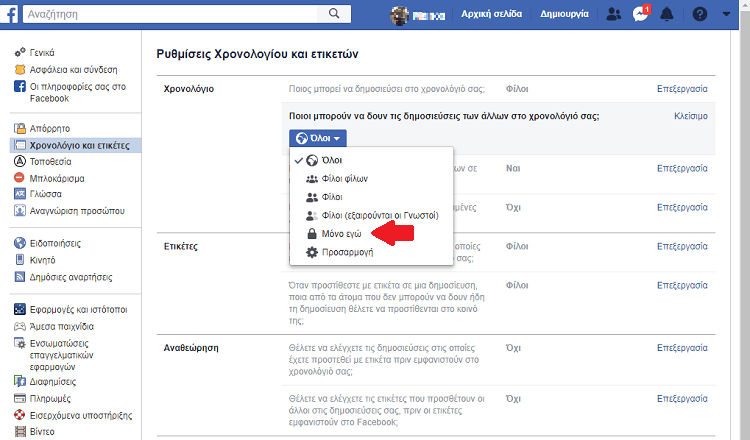Select Φίλοι (εξαιρούνται οι Γνωστοί) option
The image size is (750, 440).
(371, 215)
